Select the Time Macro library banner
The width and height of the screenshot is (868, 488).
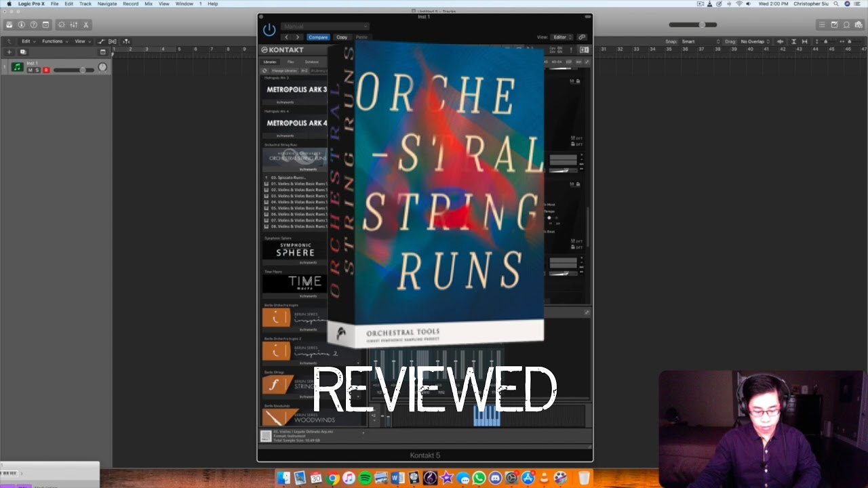tap(296, 283)
